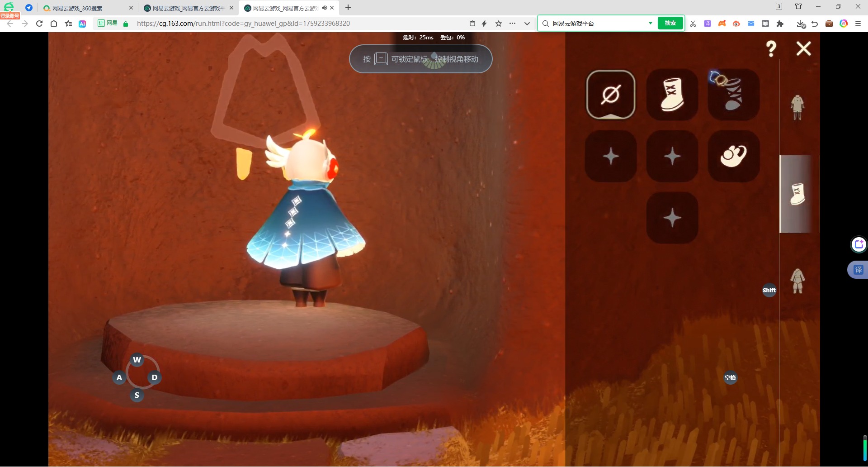Reload the current page
The width and height of the screenshot is (868, 467).
[39, 24]
